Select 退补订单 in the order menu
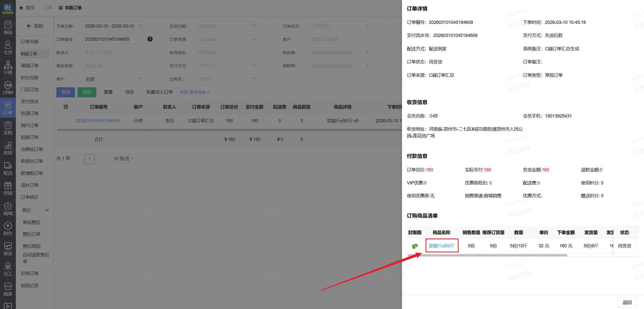Screen dimensions: 644x309 [x=30, y=185]
